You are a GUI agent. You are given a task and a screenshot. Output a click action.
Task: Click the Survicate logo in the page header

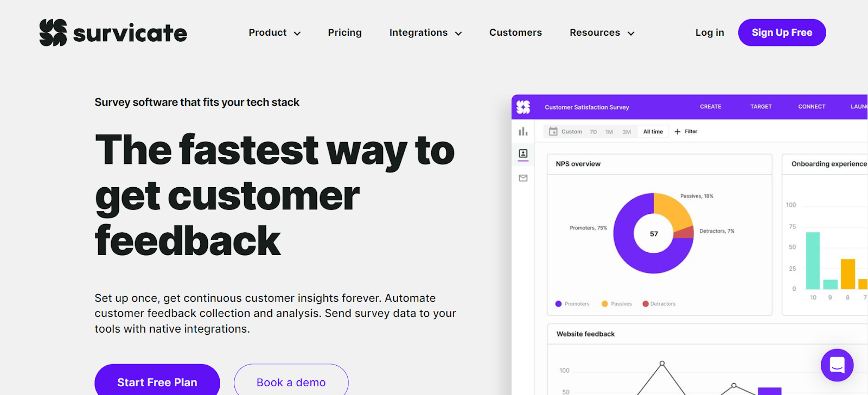pyautogui.click(x=112, y=33)
